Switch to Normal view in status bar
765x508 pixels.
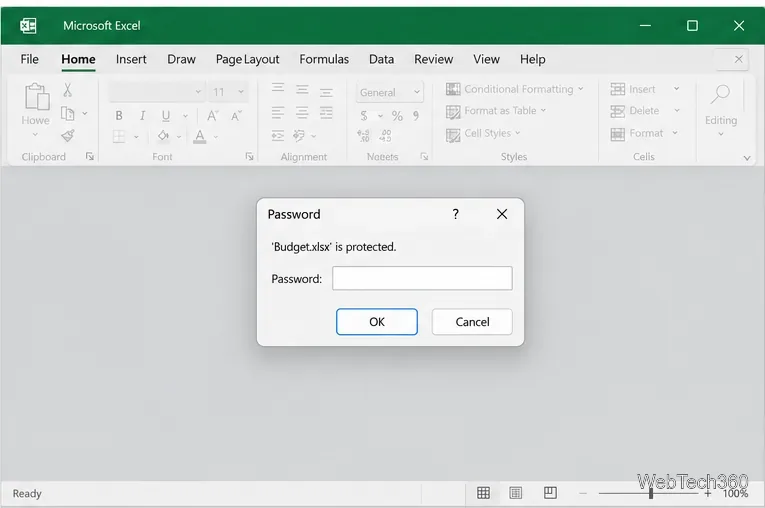483,493
